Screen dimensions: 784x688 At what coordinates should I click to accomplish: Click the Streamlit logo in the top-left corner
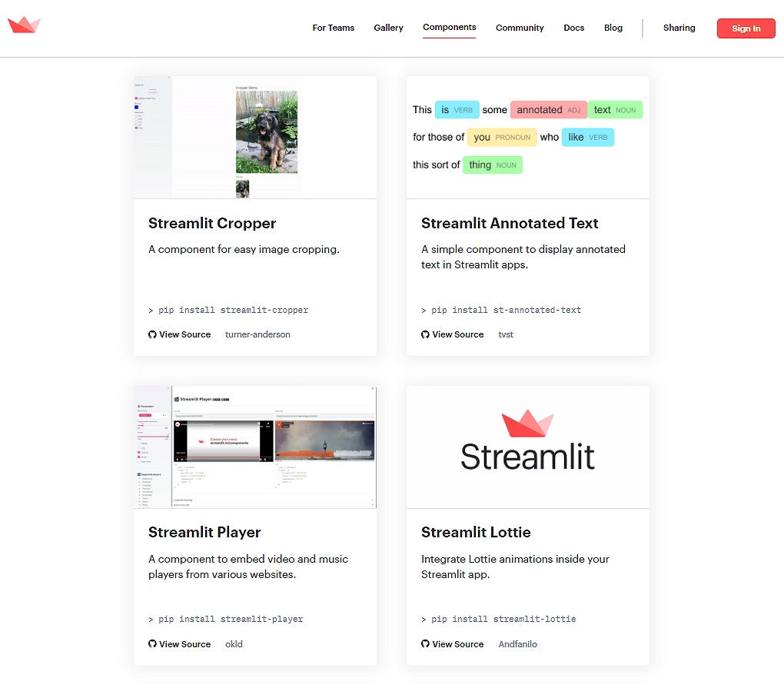[x=24, y=25]
